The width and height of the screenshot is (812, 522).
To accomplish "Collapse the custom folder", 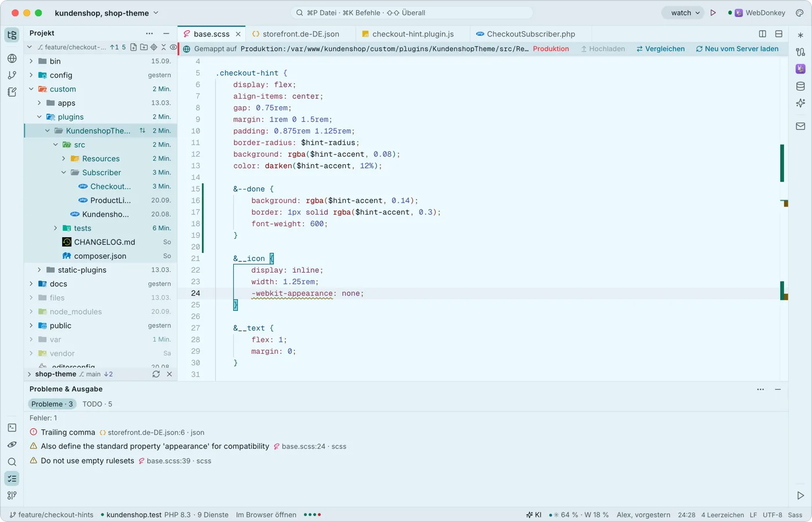I will [31, 89].
